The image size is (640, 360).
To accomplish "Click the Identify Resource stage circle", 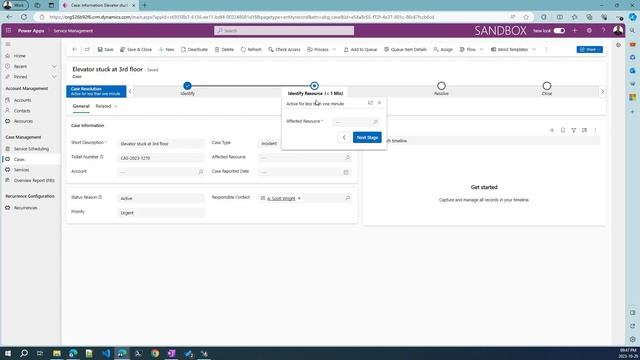I will (314, 86).
